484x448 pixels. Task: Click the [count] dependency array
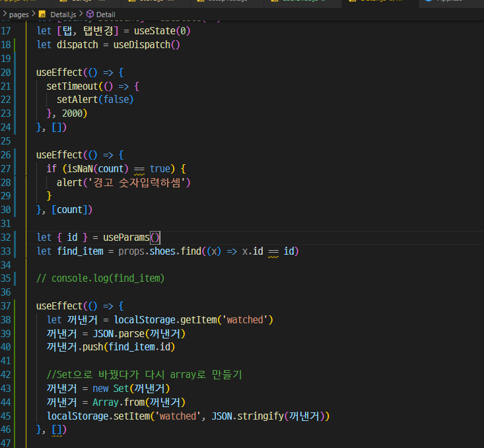pos(69,210)
